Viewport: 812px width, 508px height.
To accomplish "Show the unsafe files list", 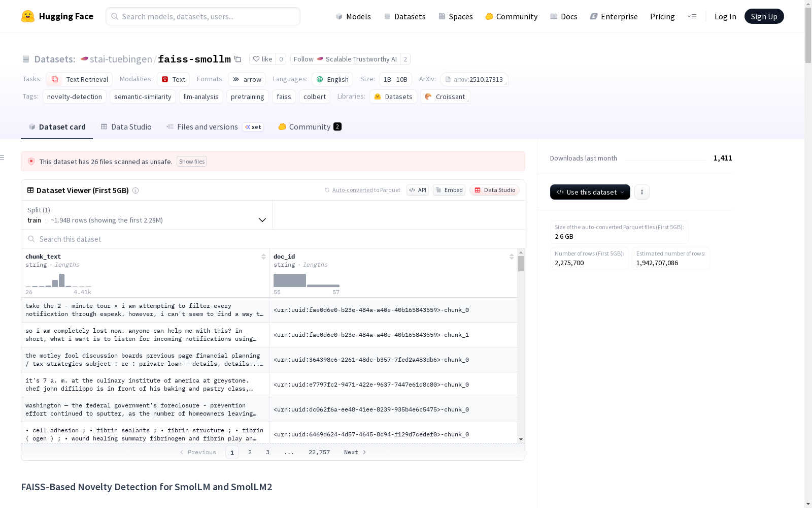I will coord(192,162).
